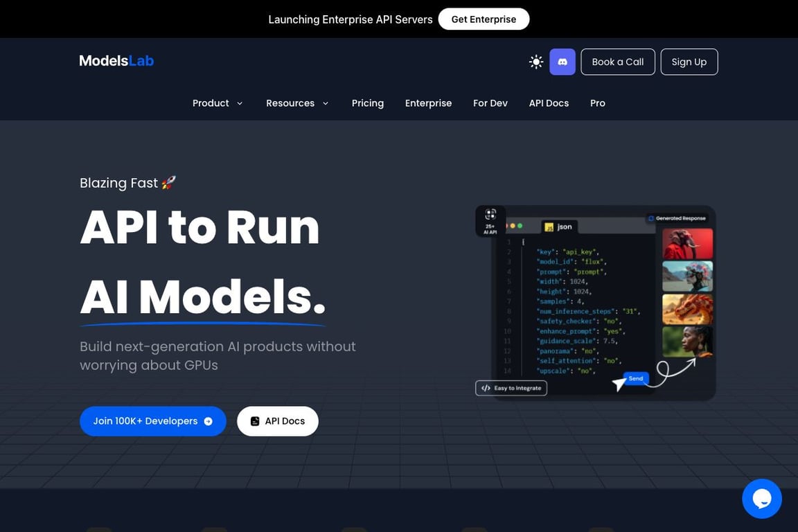The width and height of the screenshot is (798, 532).
Task: Click the Get Enterprise banner button
Action: click(x=484, y=19)
